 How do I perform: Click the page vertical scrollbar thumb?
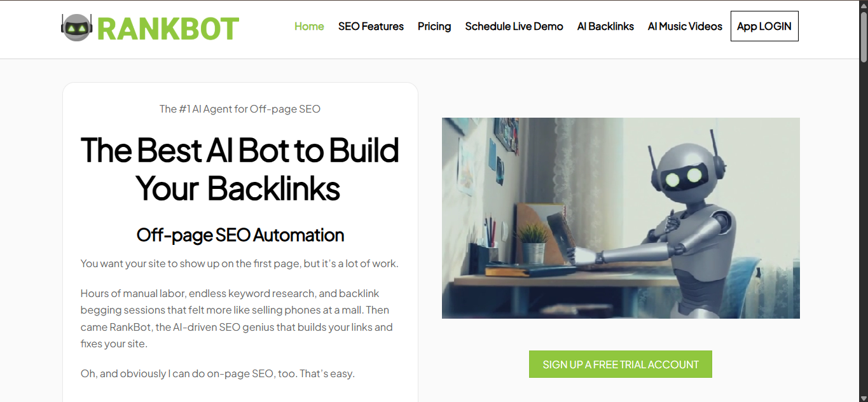click(x=864, y=38)
